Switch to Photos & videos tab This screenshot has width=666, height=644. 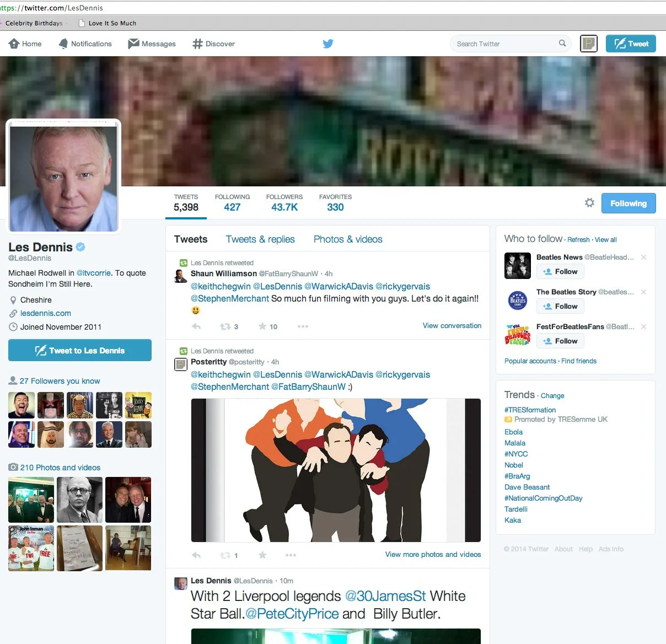point(348,239)
